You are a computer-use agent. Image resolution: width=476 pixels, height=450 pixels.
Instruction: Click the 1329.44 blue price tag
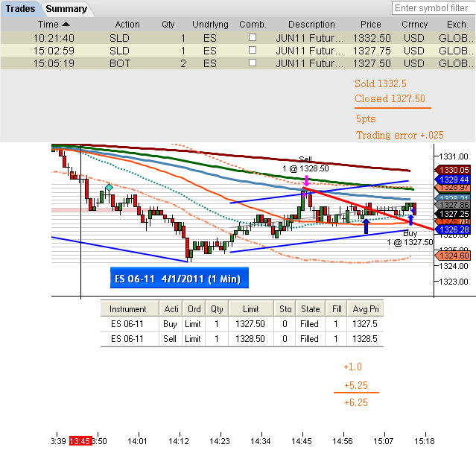coord(453,180)
